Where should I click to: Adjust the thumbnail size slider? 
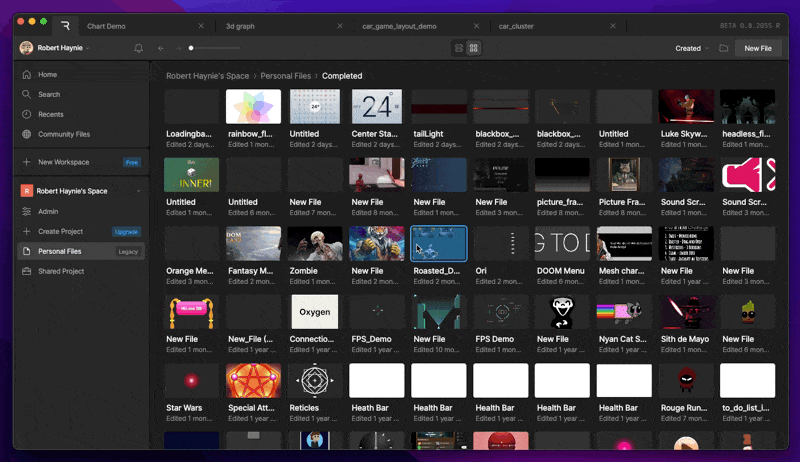[x=191, y=48]
